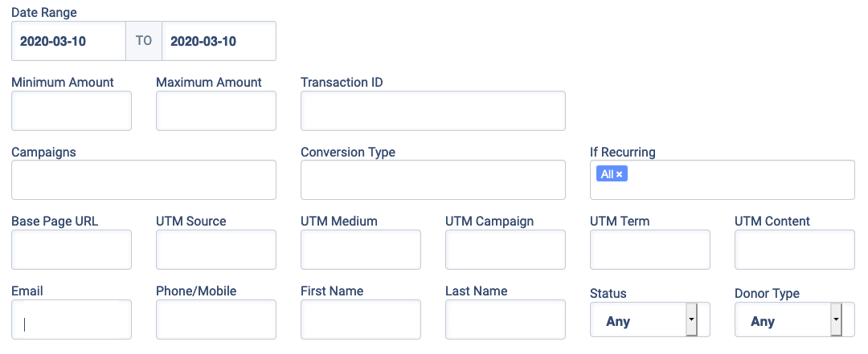The height and width of the screenshot is (354, 868).
Task: Select the Phone/Mobile field
Action: coord(216,319)
